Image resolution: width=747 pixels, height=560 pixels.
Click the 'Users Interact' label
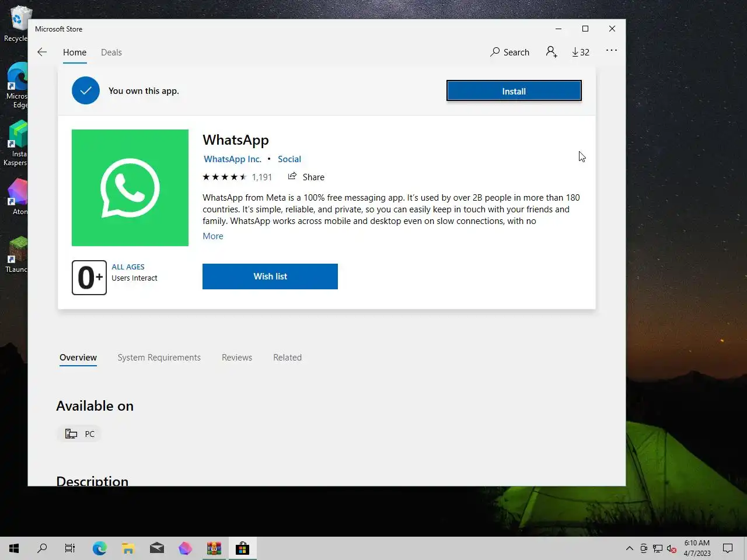(x=135, y=278)
